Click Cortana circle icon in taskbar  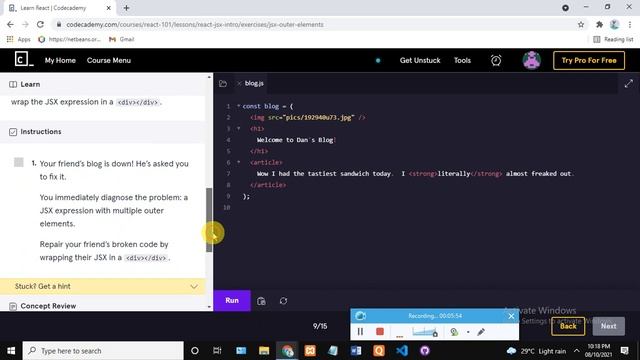195,351
